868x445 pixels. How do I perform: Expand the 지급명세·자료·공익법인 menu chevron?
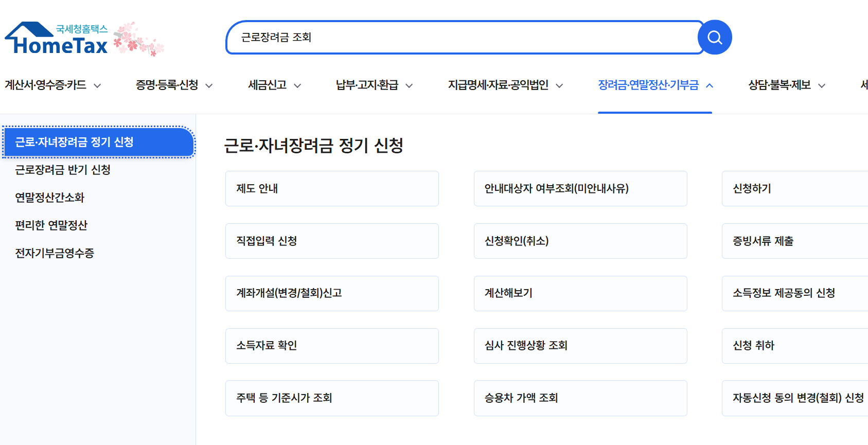[559, 85]
